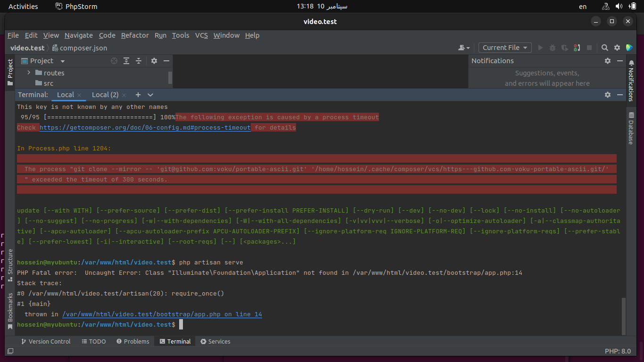Toggle the Database tool window stripe button
Image resolution: width=644 pixels, height=362 pixels.
pos(631,128)
